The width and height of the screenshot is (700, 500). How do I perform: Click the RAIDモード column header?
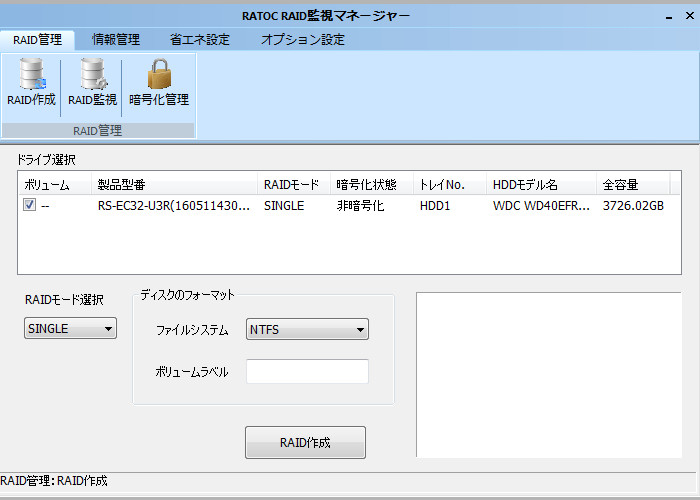[x=294, y=184]
